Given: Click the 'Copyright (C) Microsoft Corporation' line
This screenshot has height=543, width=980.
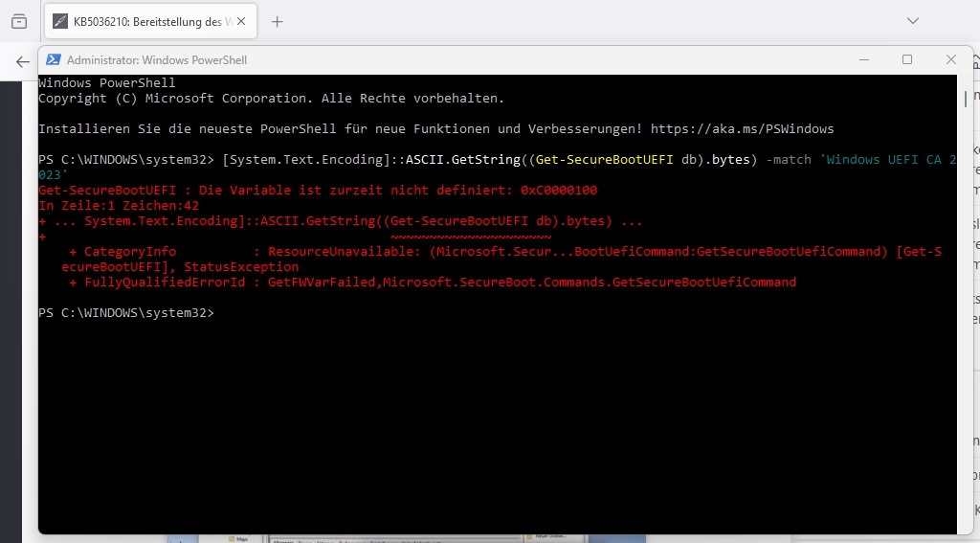Looking at the screenshot, I should 271,99.
